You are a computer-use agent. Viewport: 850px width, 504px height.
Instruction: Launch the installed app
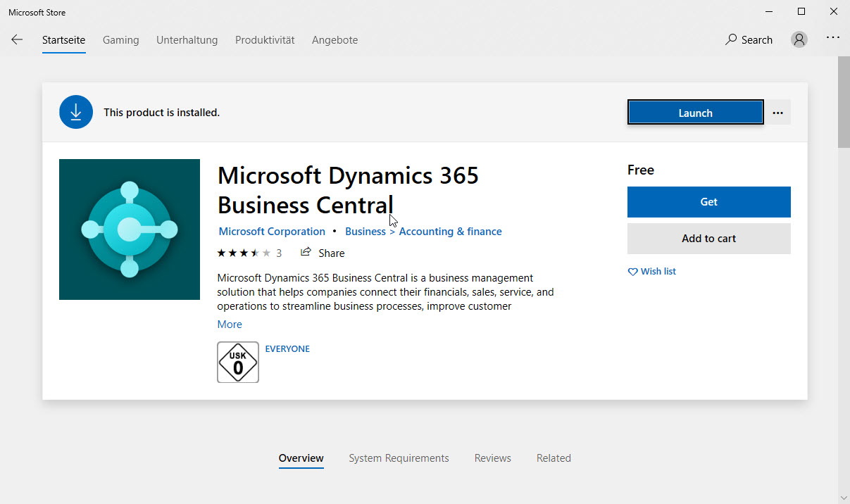pos(695,112)
